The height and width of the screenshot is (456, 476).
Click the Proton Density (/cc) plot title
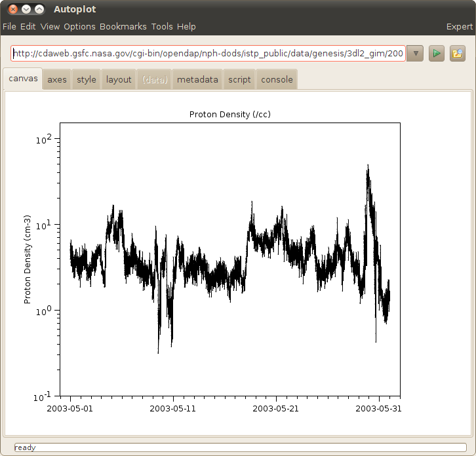[x=230, y=115]
